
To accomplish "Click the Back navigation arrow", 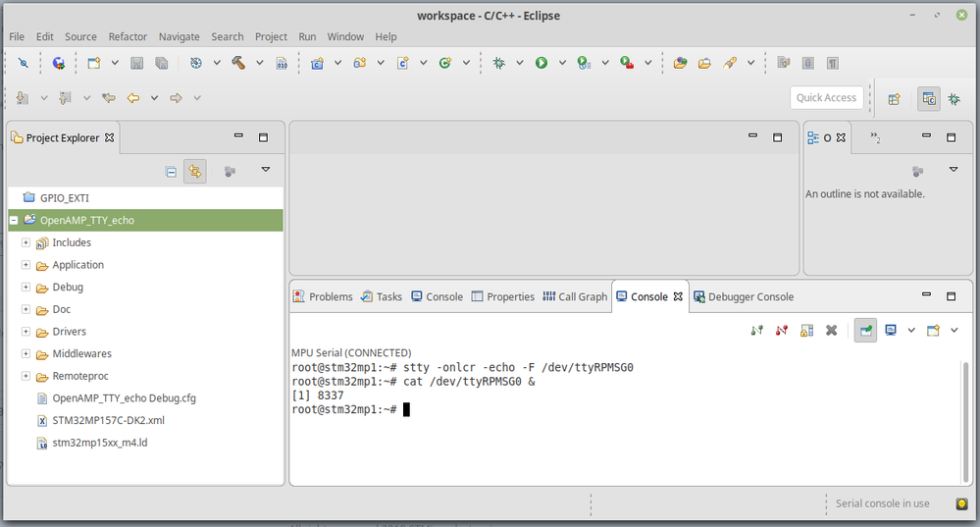I will (133, 97).
